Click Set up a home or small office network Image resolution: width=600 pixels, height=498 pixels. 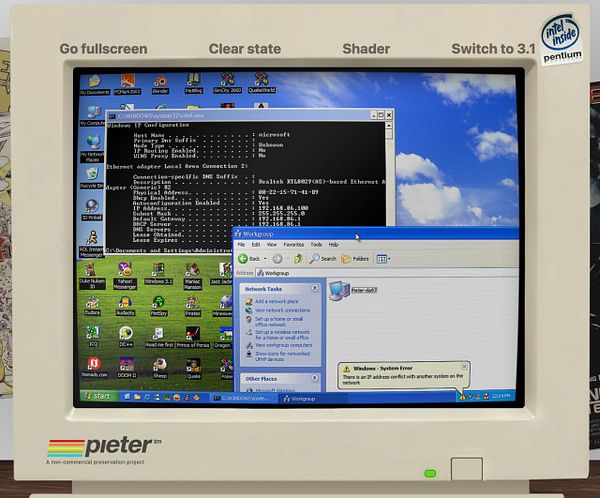click(x=279, y=322)
